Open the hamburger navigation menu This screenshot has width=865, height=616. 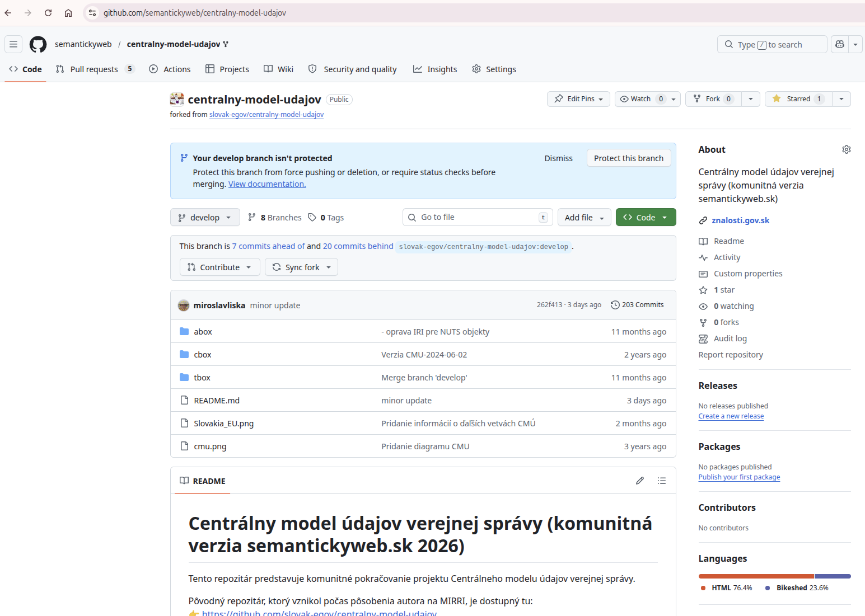point(13,44)
